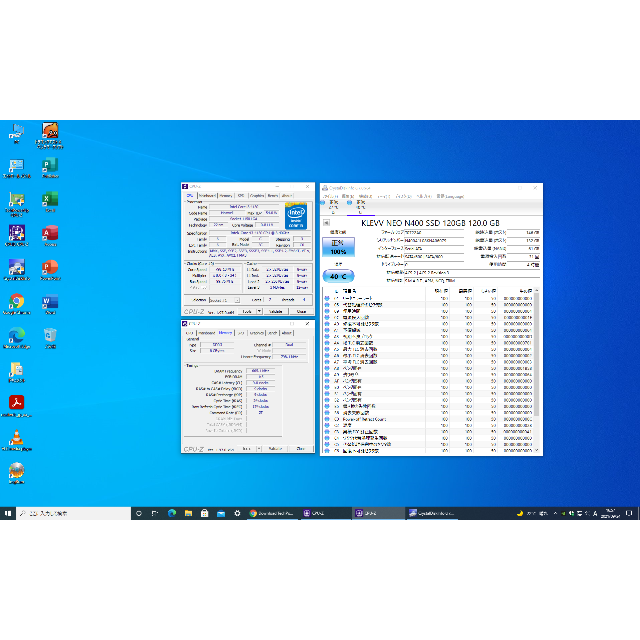This screenshot has height=640, width=640.
Task: Launch Word from the desktop
Action: (50, 304)
